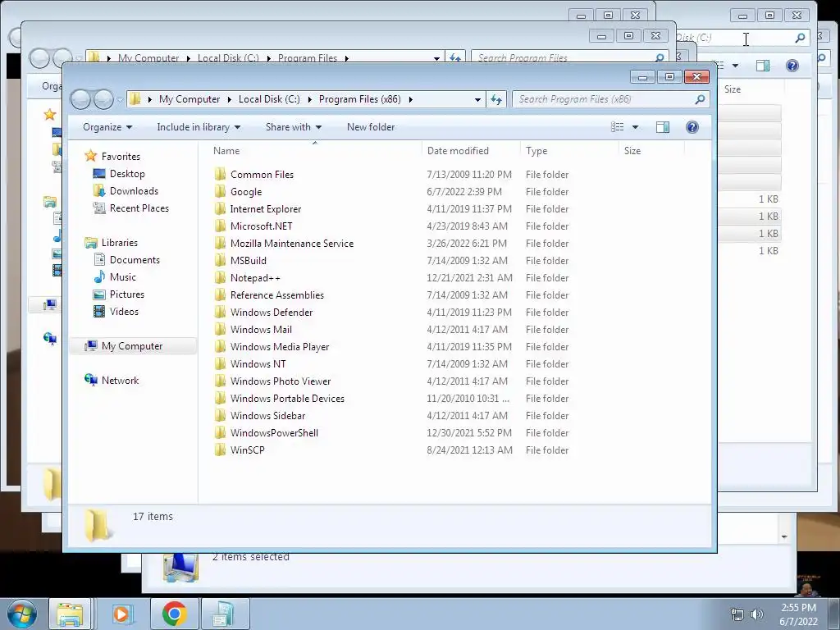The image size is (840, 630).
Task: Click the search magnifier in Search Program Files (x86)
Action: coord(700,99)
